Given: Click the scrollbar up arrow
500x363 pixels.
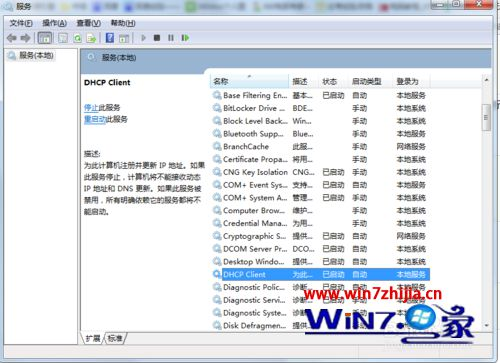Looking at the screenshot, I should 486,80.
